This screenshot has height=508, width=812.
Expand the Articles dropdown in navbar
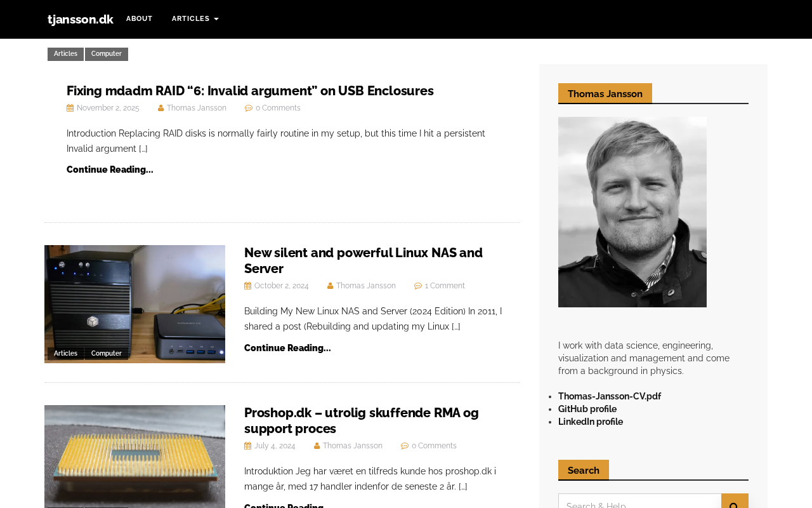tap(195, 19)
